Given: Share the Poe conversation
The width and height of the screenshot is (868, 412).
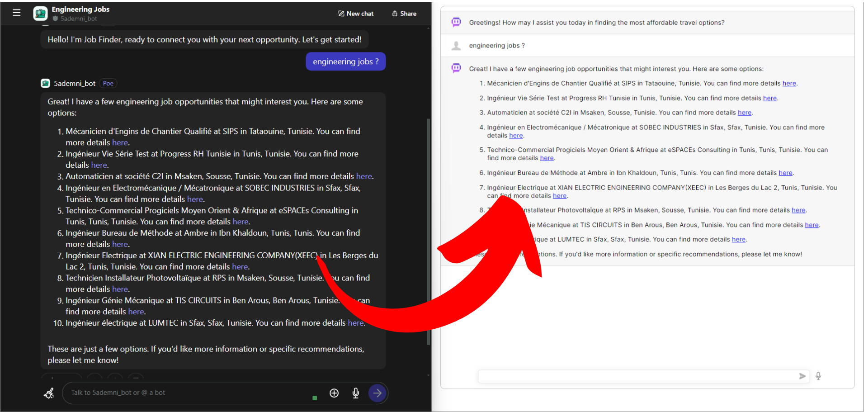Looking at the screenshot, I should tap(404, 14).
